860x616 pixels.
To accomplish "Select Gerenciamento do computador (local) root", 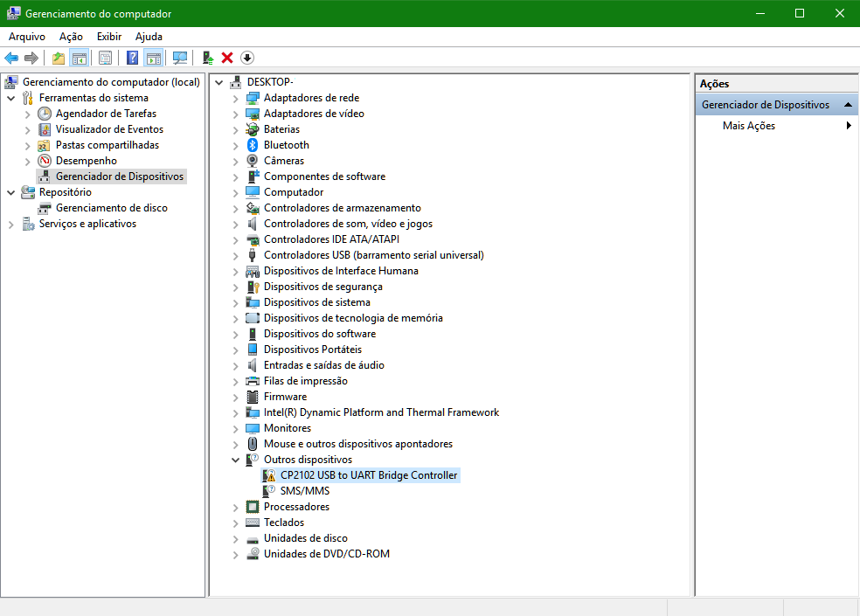I will point(111,82).
